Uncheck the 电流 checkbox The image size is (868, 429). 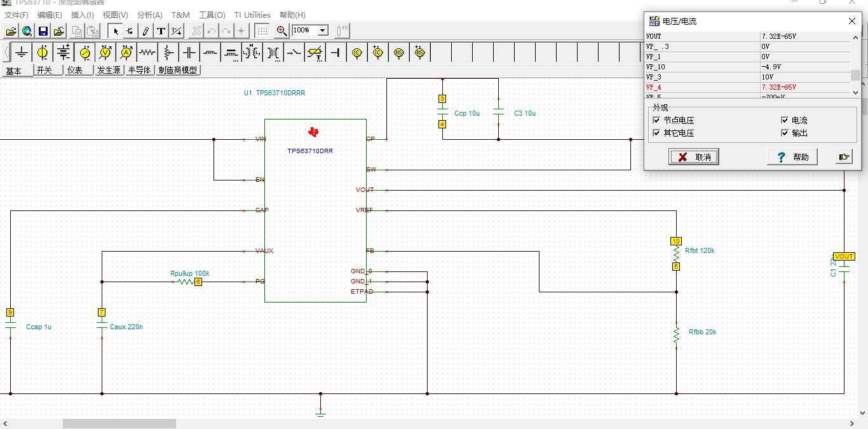tap(785, 120)
